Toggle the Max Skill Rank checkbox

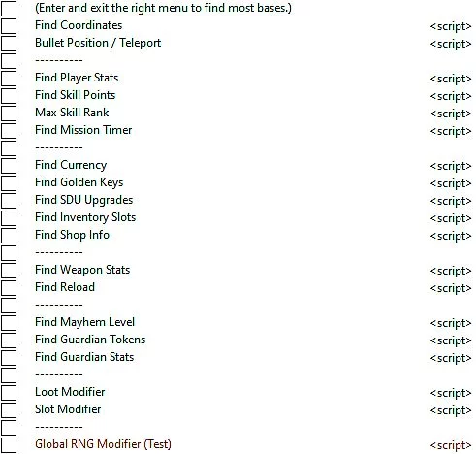pos(9,113)
